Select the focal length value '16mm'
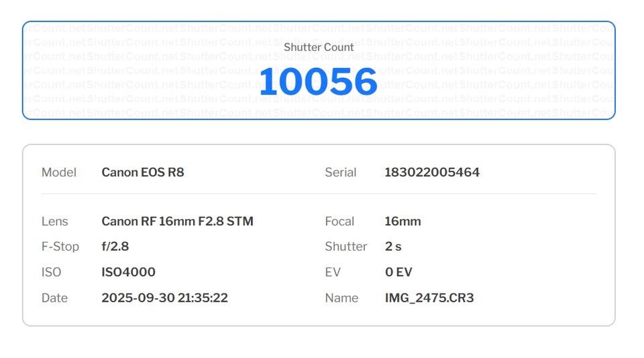This screenshot has width=644, height=358. 403,222
